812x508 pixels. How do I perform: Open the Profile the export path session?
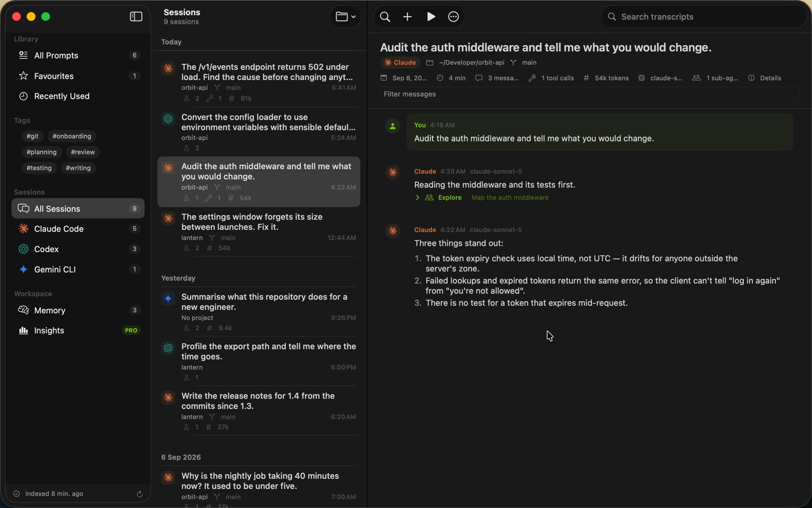pos(259,362)
